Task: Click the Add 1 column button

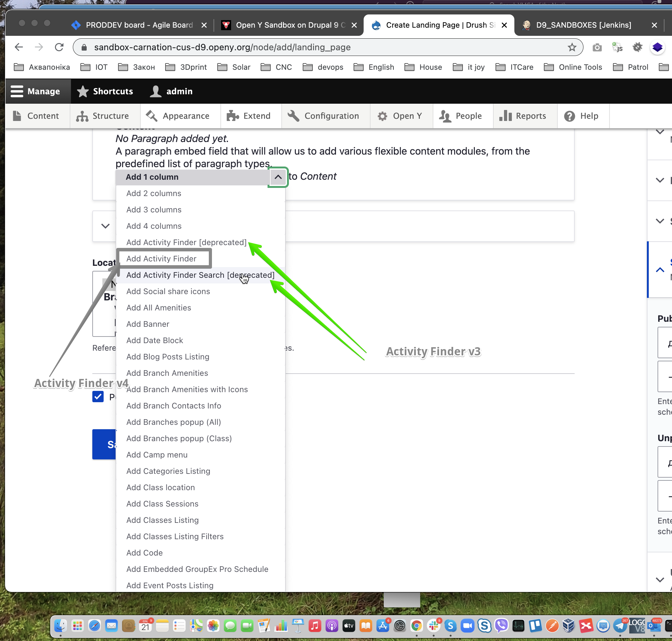Action: [x=192, y=177]
